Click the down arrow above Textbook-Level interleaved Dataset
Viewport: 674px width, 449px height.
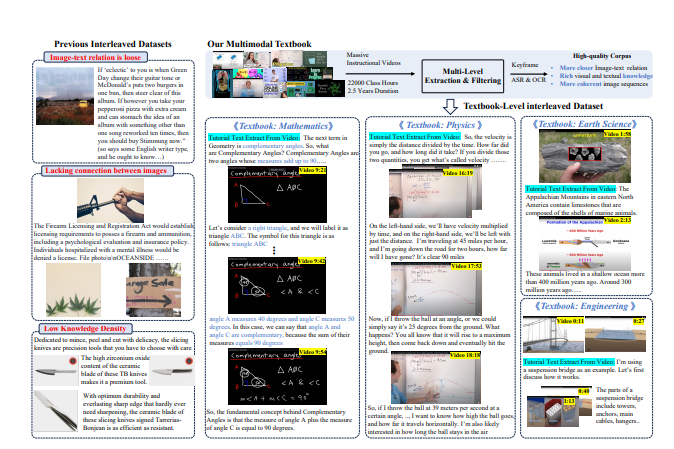click(450, 105)
